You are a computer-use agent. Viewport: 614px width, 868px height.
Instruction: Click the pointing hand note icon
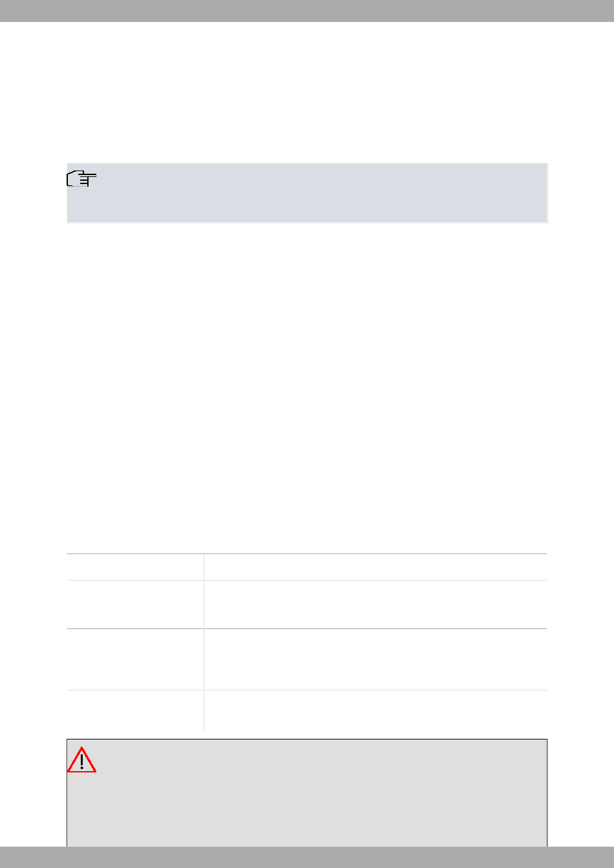81,180
